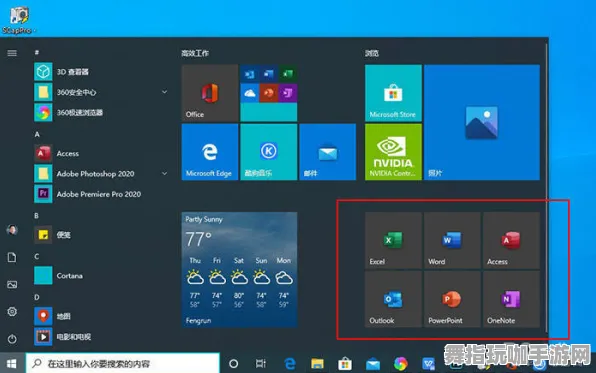
Task: Expand the Start menu hamburger
Action: (x=12, y=53)
